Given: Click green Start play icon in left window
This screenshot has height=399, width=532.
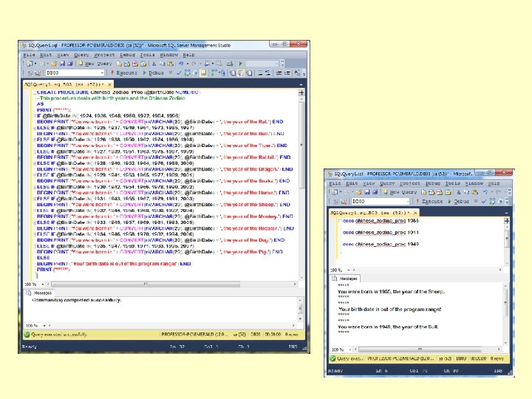Looking at the screenshot, I should pyautogui.click(x=241, y=64).
